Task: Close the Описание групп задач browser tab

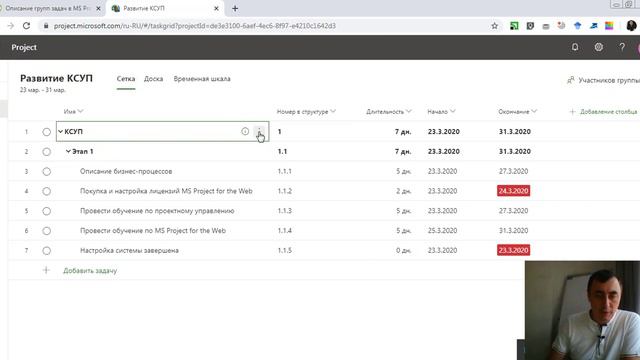Action: pyautogui.click(x=98, y=9)
